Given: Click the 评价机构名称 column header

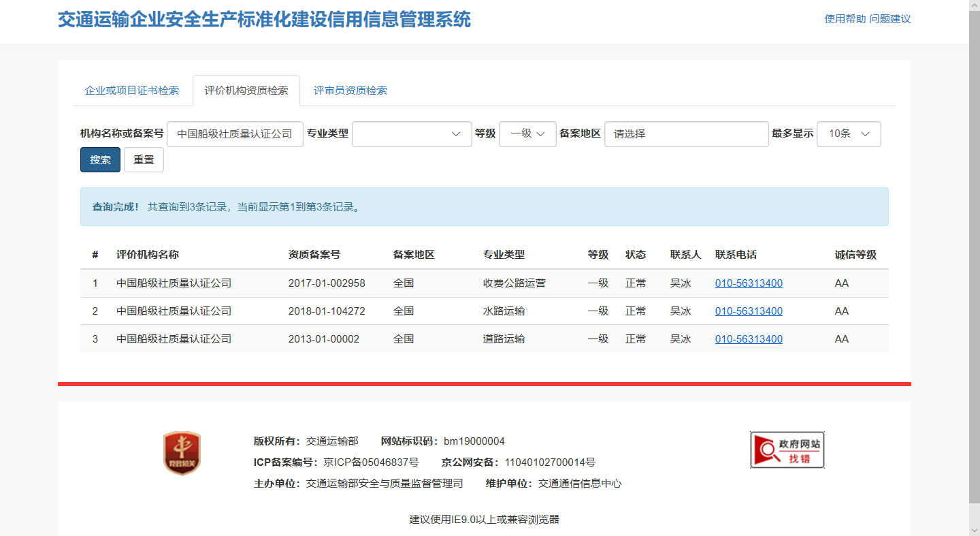Looking at the screenshot, I should pyautogui.click(x=148, y=255).
